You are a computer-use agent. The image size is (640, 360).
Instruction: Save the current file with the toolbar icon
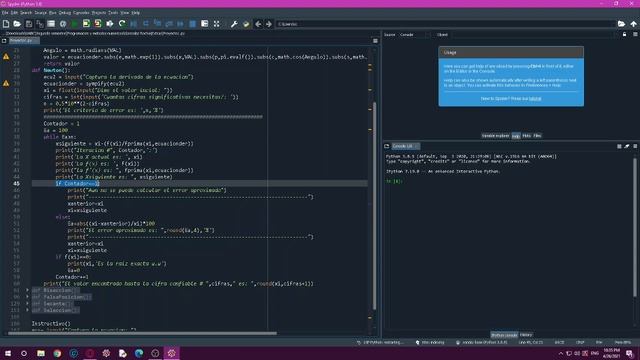tap(29, 24)
